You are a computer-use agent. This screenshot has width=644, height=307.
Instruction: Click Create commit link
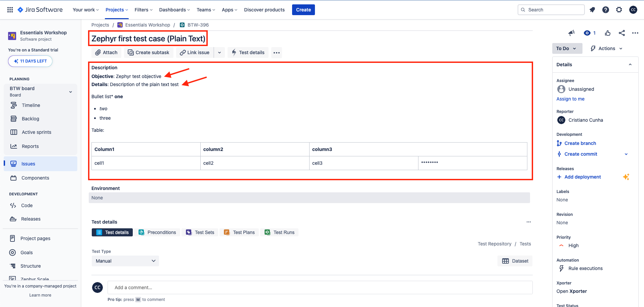point(581,154)
